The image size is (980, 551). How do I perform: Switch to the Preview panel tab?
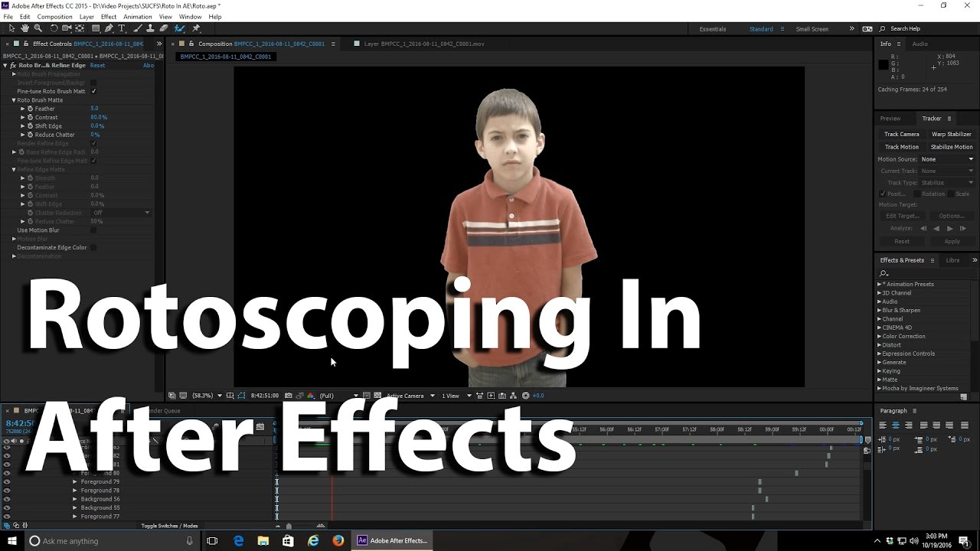point(890,119)
